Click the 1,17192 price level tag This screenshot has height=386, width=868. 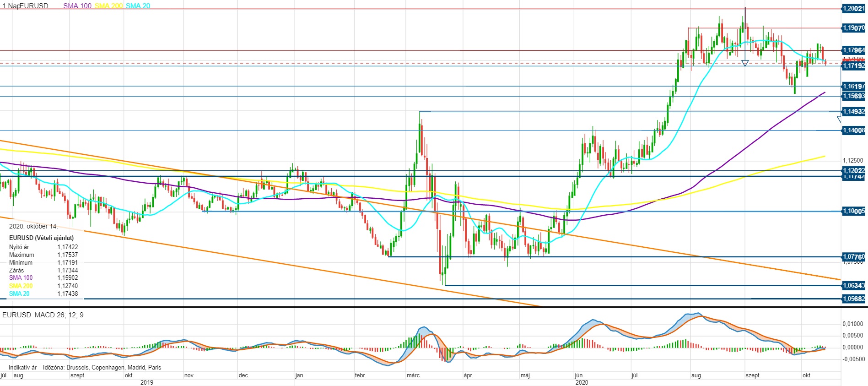[853, 66]
